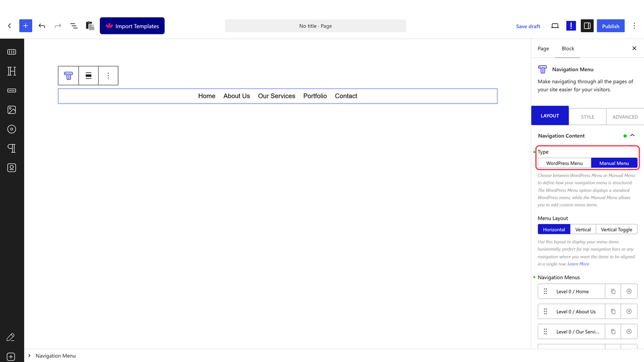Set menu layout to Vertical Toggle

tap(617, 230)
